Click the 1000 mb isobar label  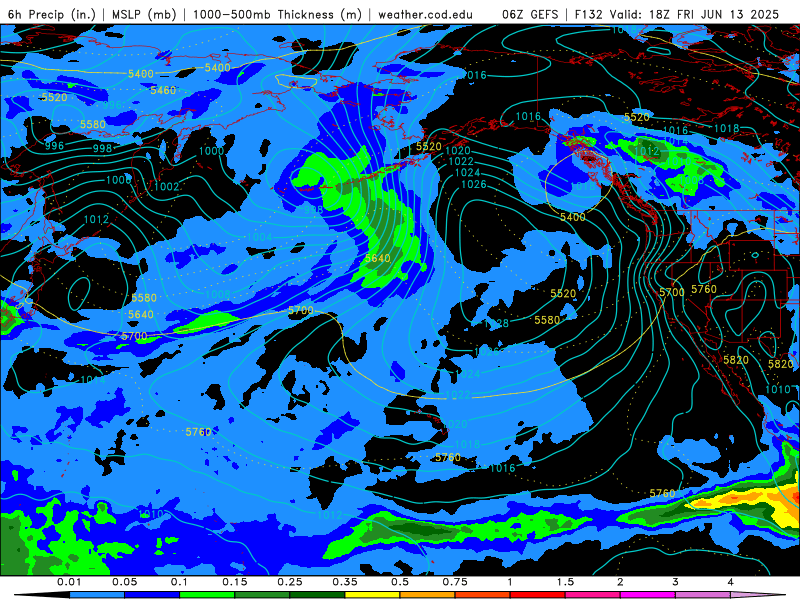(x=211, y=151)
